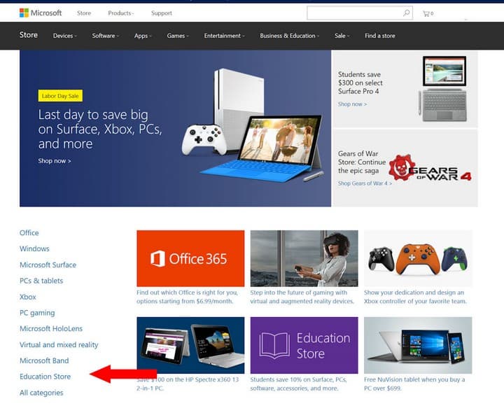This screenshot has height=420, width=504.
Task: Expand the Software dropdown menu
Action: [105, 36]
